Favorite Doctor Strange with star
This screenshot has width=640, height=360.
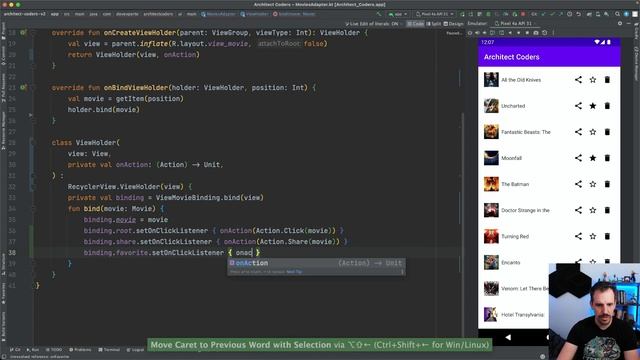point(593,210)
